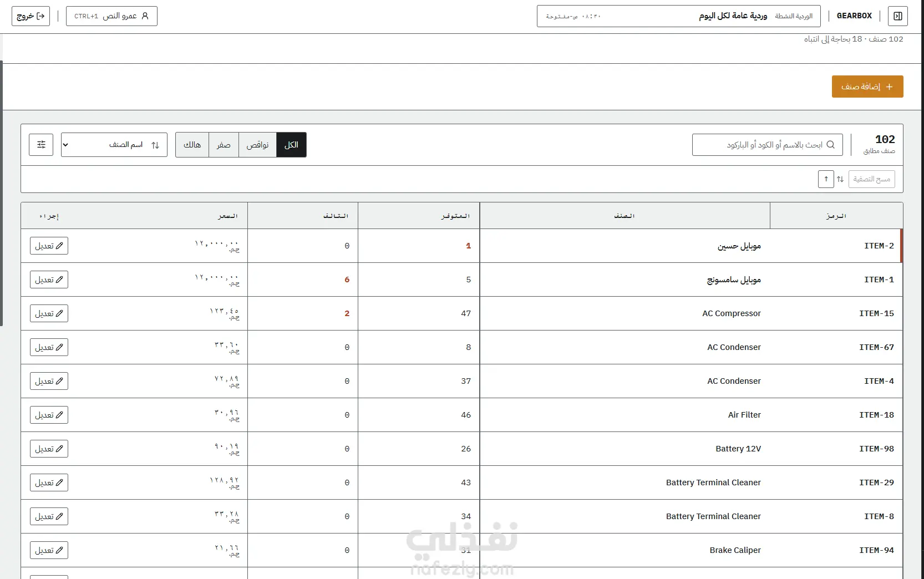Open the اسم الصنف sort dropdown
924x579 pixels.
114,145
